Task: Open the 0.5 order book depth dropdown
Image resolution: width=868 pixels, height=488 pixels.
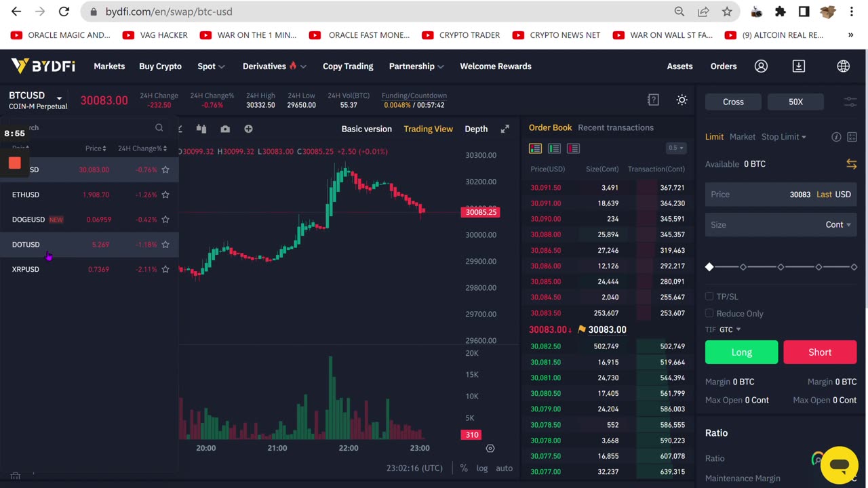Action: [x=676, y=148]
